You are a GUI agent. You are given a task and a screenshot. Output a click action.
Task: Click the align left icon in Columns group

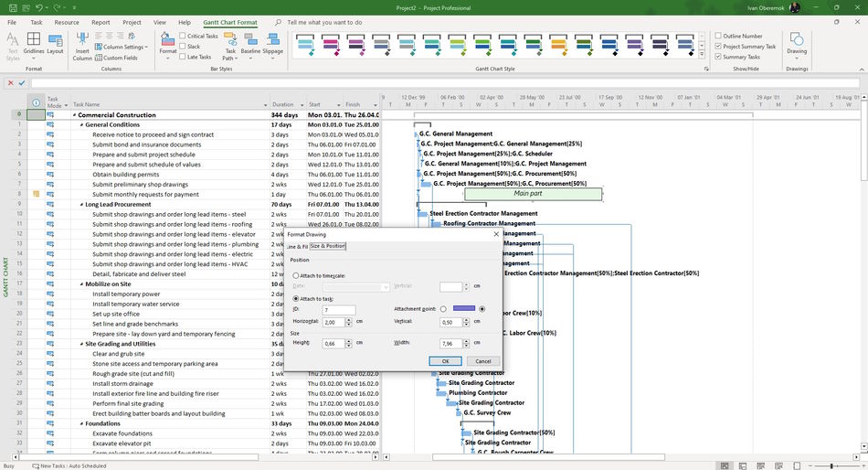(99, 36)
